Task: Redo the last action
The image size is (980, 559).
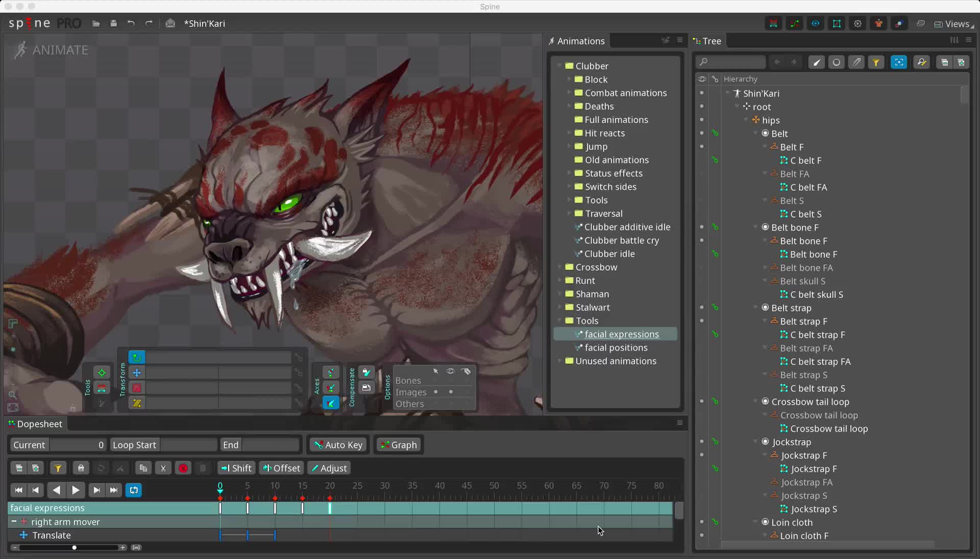Action: coord(149,23)
